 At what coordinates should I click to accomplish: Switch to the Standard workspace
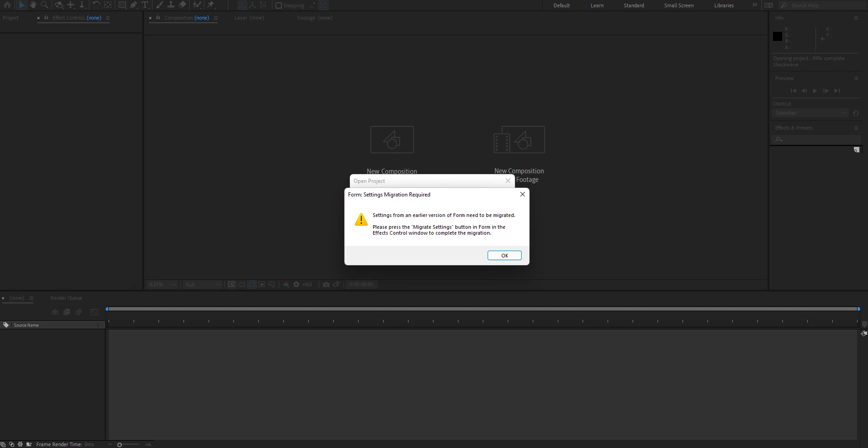[x=634, y=5]
